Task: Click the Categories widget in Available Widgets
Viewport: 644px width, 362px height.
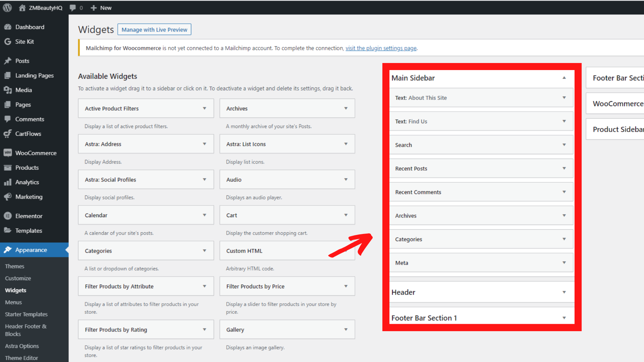Action: [146, 251]
